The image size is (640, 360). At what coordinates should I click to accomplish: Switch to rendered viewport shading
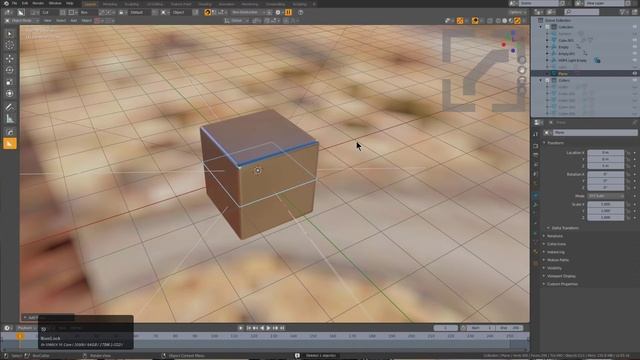click(x=517, y=20)
